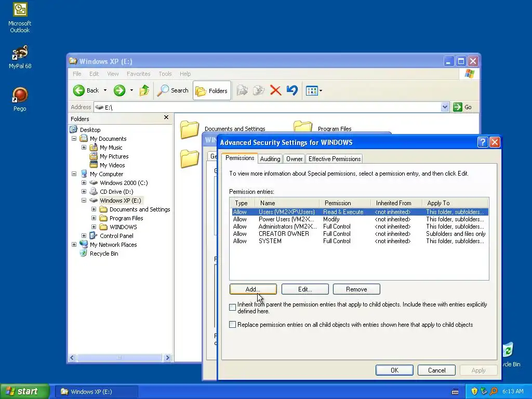Go back using the Back arrow
532x399 pixels.
tap(86, 90)
